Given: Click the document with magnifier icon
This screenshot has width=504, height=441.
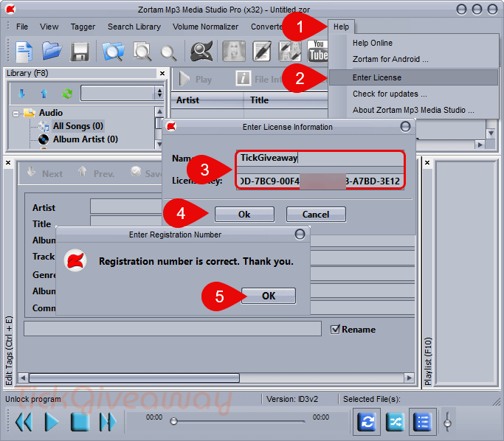Looking at the screenshot, I should (142, 52).
